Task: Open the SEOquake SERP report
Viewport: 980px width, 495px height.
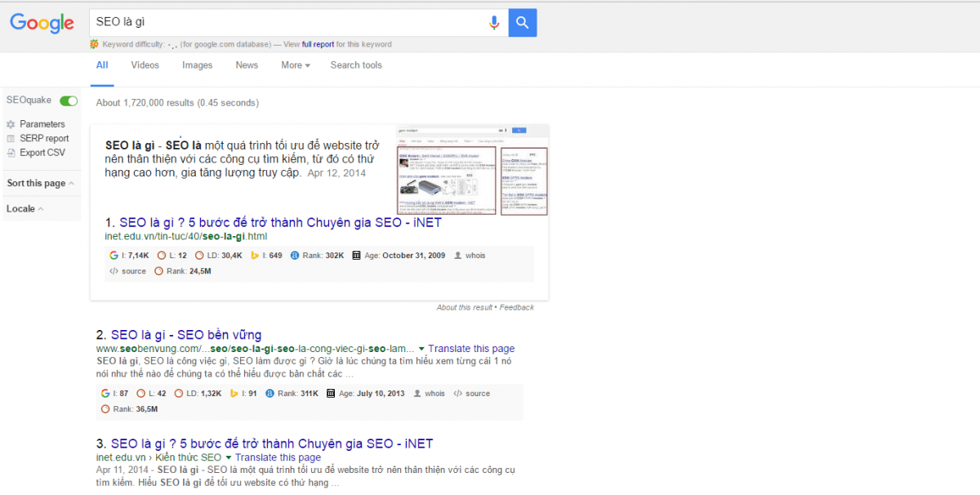Action: click(44, 139)
